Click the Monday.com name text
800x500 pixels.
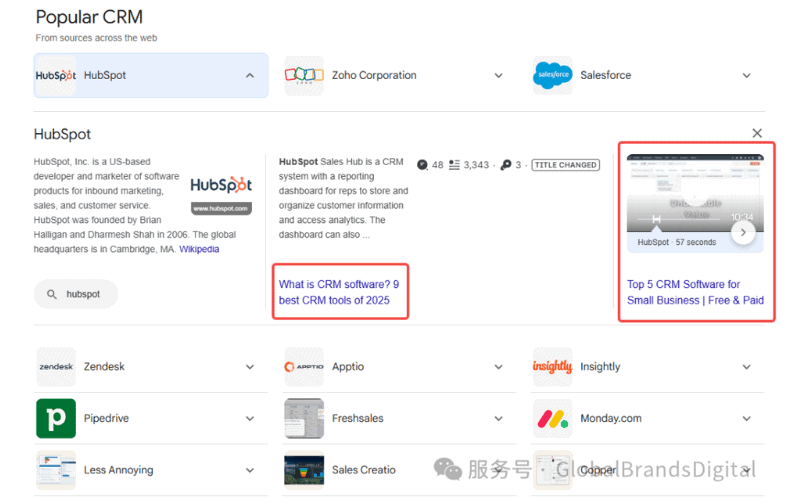[611, 418]
